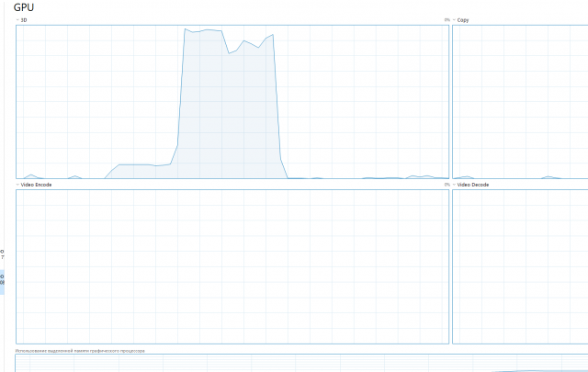
Task: Select the sidebar item above the highlighted one
Action: (x=2, y=253)
